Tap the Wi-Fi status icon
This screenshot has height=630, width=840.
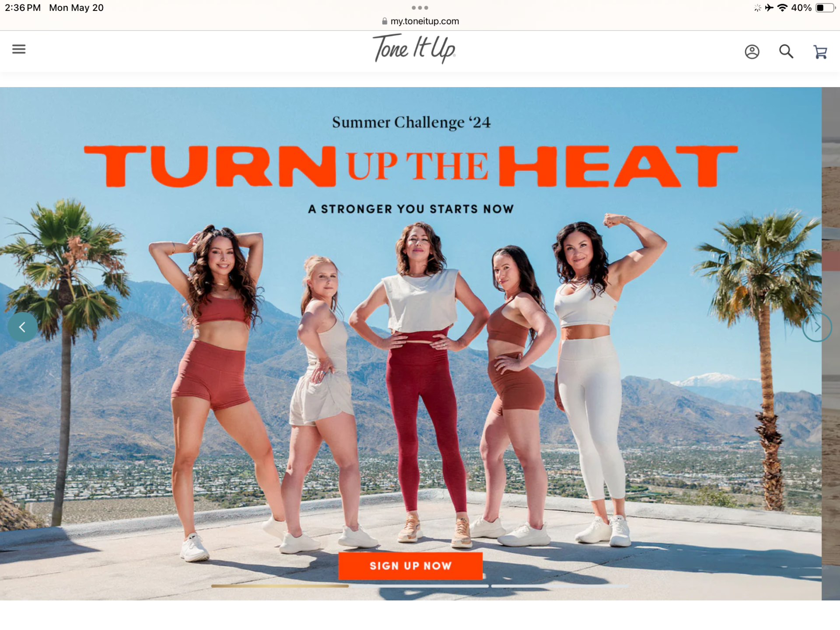[782, 8]
